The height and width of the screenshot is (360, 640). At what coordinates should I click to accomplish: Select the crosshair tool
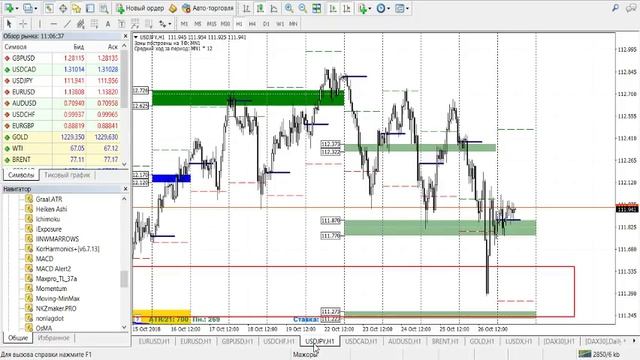coord(23,24)
